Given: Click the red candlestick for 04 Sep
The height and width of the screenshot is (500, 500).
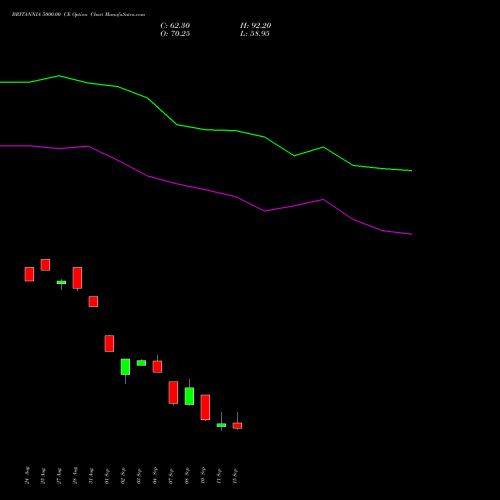Looking at the screenshot, I should (157, 366).
